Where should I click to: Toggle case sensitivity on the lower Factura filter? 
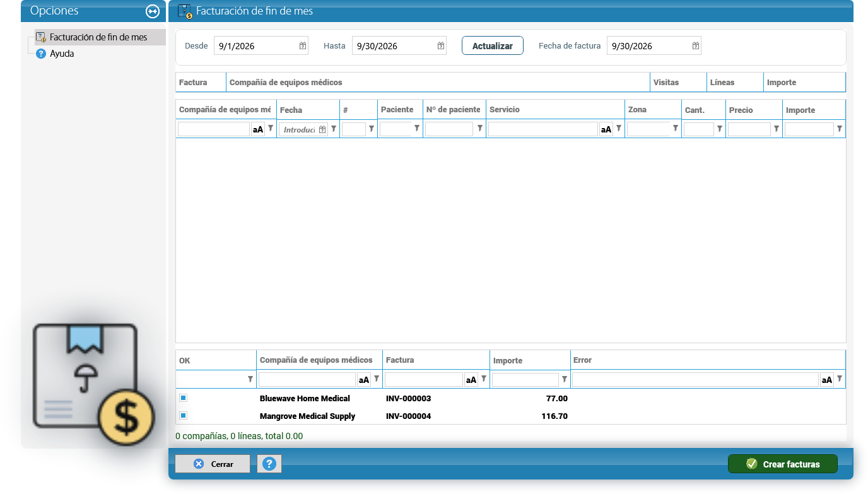[471, 380]
